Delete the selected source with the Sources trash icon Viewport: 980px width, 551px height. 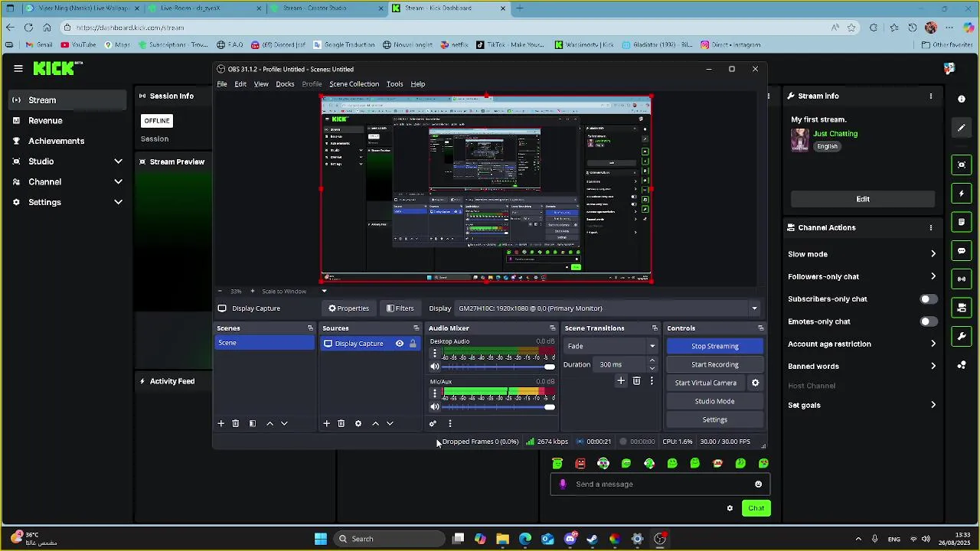click(x=341, y=423)
